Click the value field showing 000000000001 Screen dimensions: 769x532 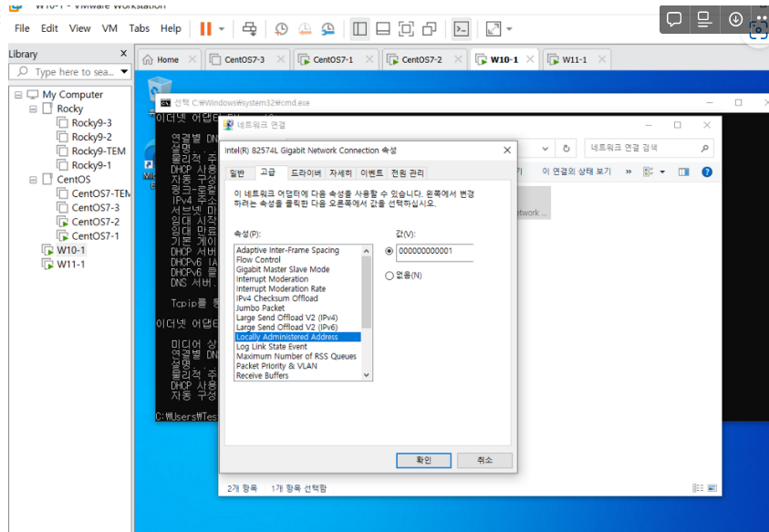pyautogui.click(x=434, y=252)
